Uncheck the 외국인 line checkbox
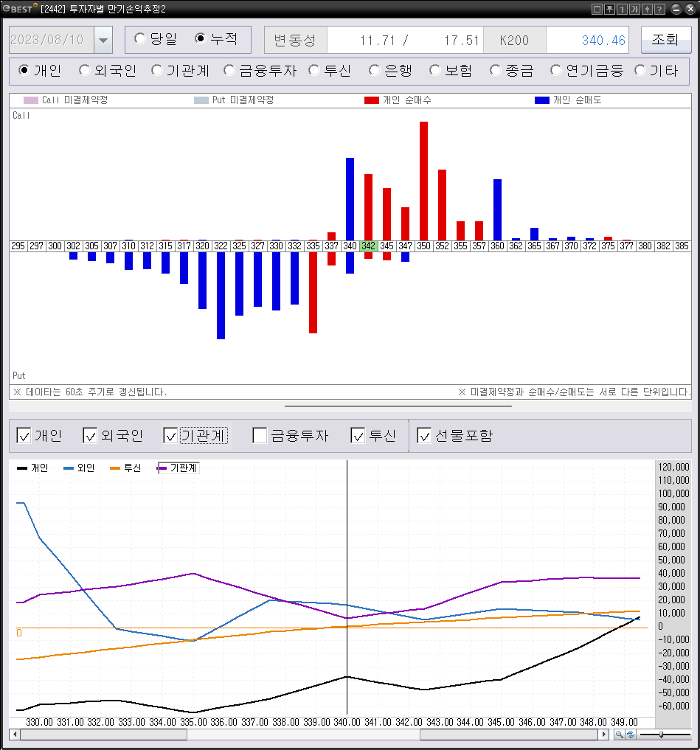The height and width of the screenshot is (750, 700). pyautogui.click(x=90, y=435)
